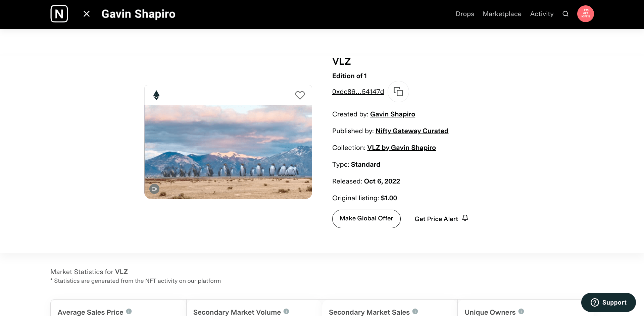Click the Nifty Gateway N logo
This screenshot has width=644, height=316.
pos(59,14)
